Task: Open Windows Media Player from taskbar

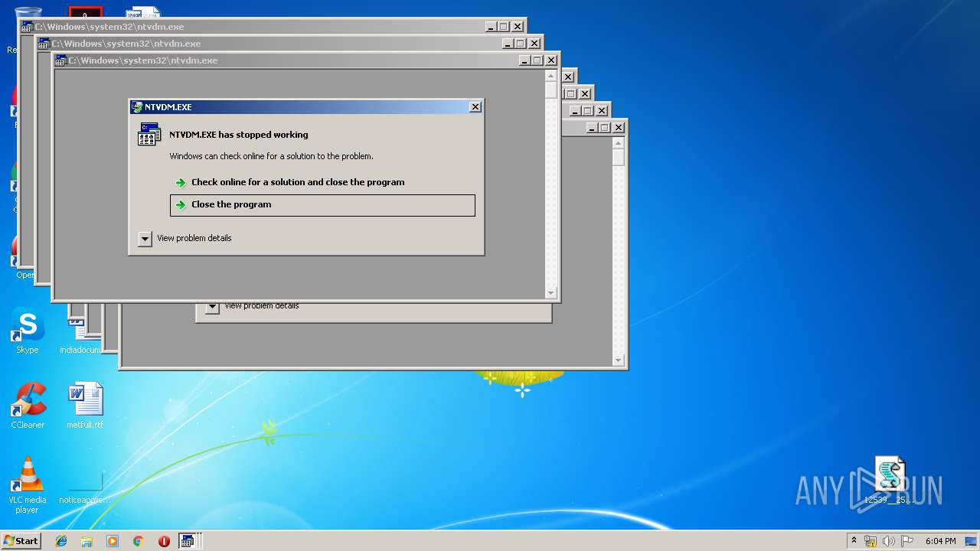Action: (x=113, y=541)
